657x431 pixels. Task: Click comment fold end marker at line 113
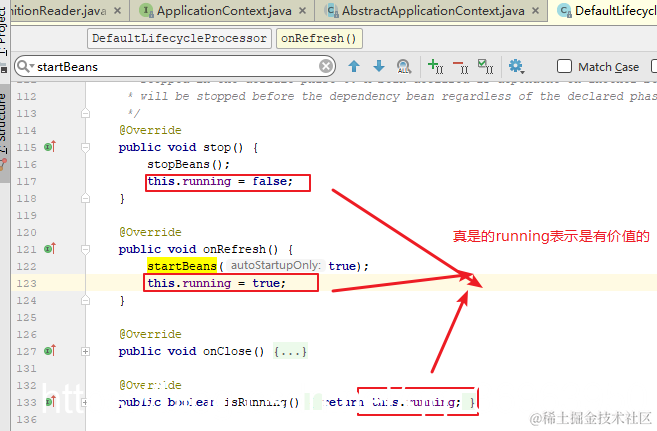coord(85,113)
